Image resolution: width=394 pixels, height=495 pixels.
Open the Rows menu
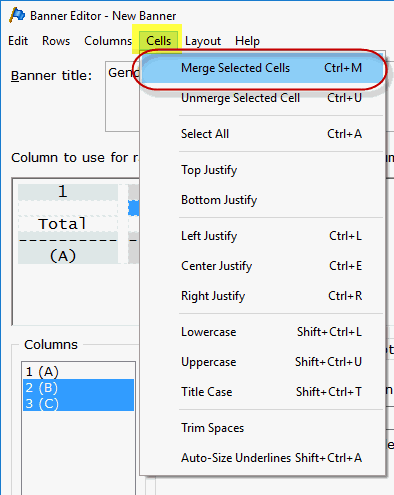[x=56, y=41]
